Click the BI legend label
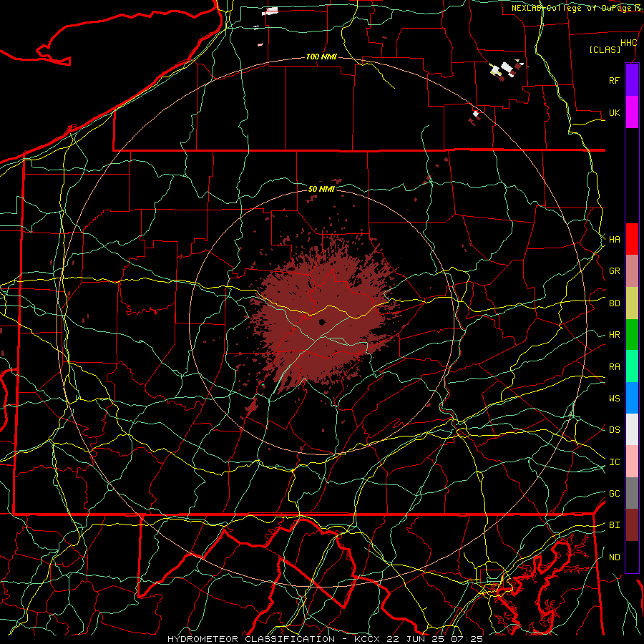Screen dimensions: 644x644 point(614,525)
